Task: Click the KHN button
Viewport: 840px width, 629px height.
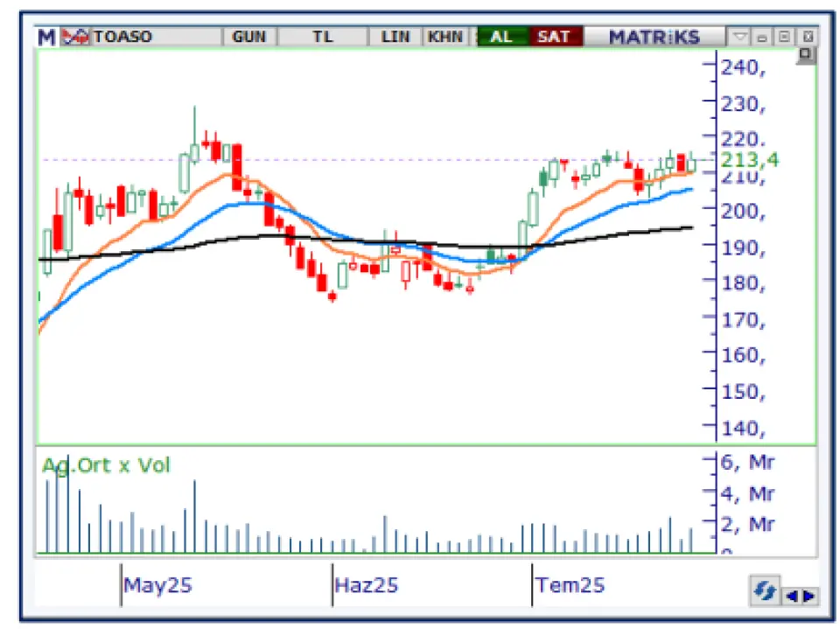Action: point(445,37)
